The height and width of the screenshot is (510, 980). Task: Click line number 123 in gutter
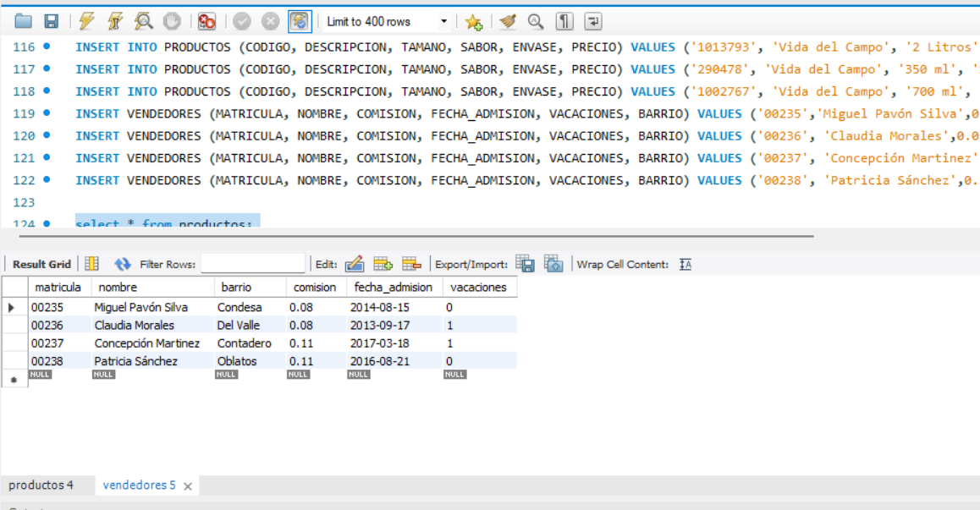pos(24,202)
